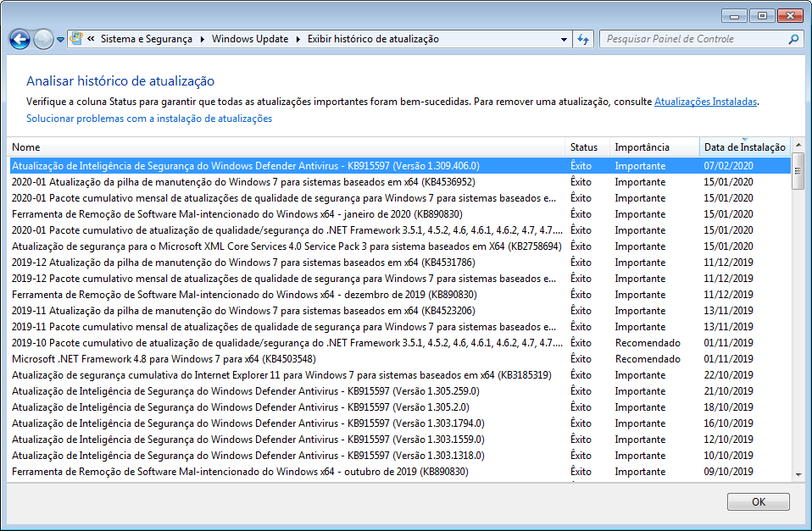The width and height of the screenshot is (812, 531).
Task: Select Ferramenta de Remoção janeiro de 2020
Action: click(x=400, y=213)
